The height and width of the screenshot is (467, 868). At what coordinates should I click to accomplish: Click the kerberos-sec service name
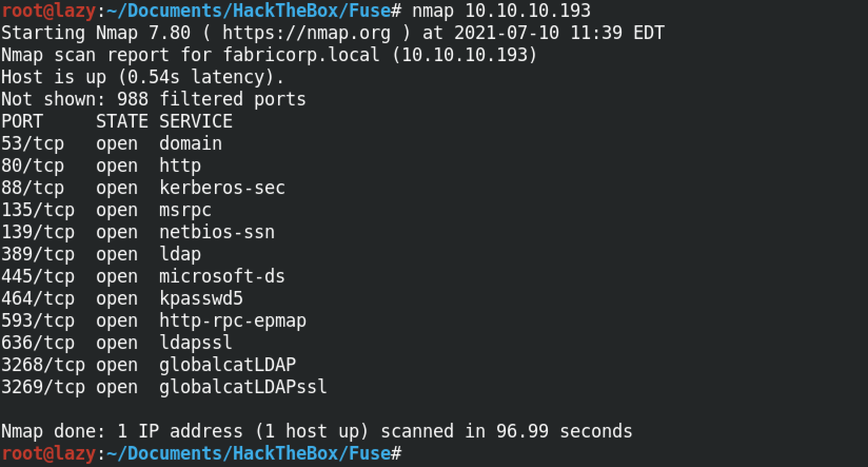[x=222, y=188]
